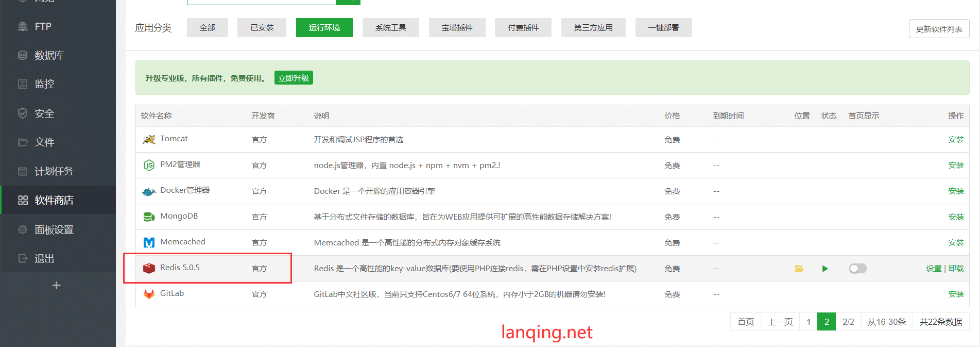Click the FTP sidebar icon
This screenshot has height=347, width=980.
tap(23, 26)
